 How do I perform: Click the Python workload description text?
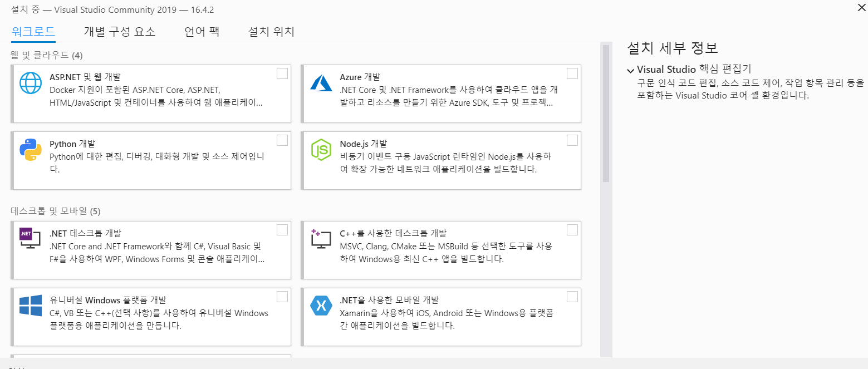[157, 163]
